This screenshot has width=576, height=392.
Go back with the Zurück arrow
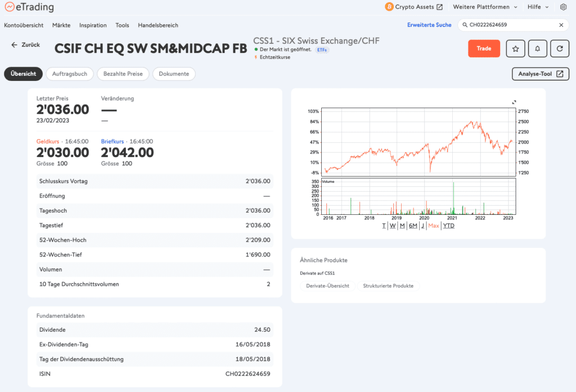[x=25, y=45]
